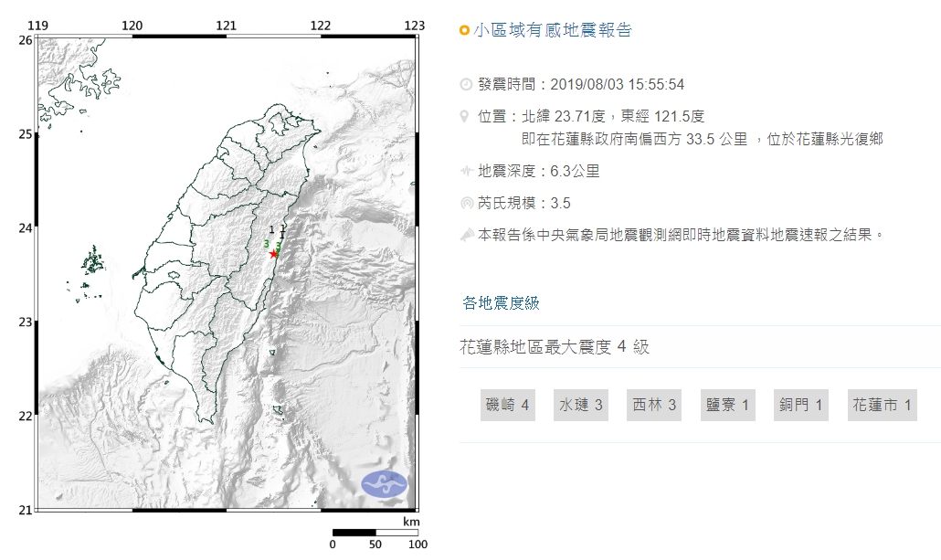Click the earthquake time text 2019/08/03 15:55:54
This screenshot has height=560, width=941.
point(618,85)
